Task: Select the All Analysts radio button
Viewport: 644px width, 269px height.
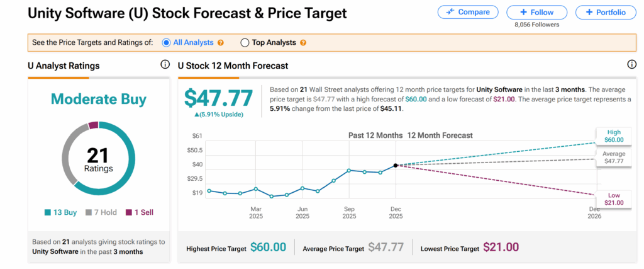Action: pyautogui.click(x=166, y=43)
